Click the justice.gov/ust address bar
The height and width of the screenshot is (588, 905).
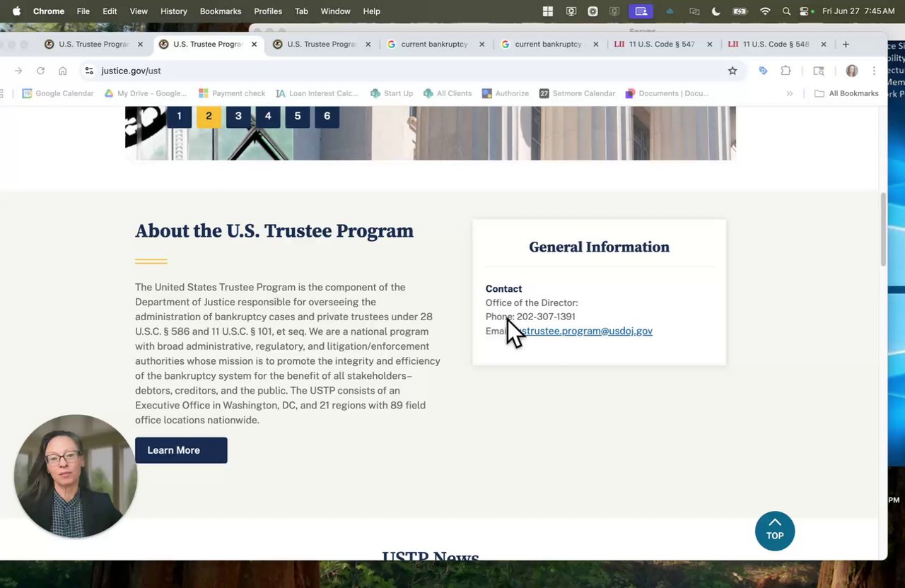coord(410,71)
